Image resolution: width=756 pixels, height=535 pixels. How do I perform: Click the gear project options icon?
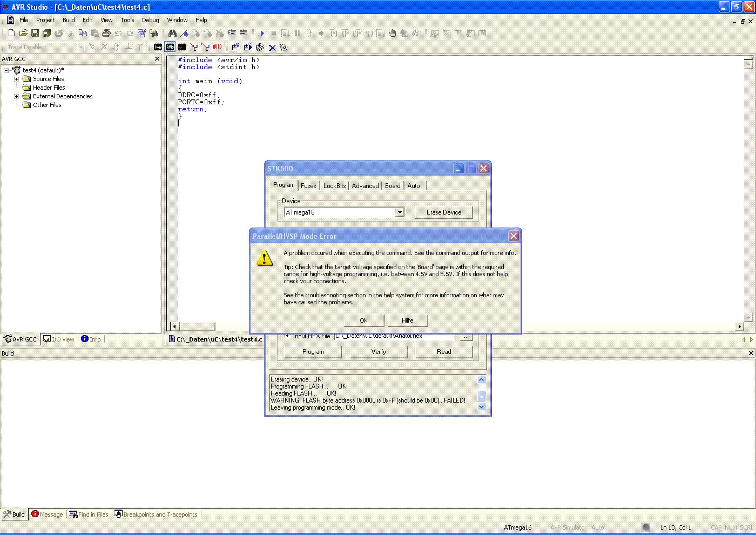tap(283, 48)
